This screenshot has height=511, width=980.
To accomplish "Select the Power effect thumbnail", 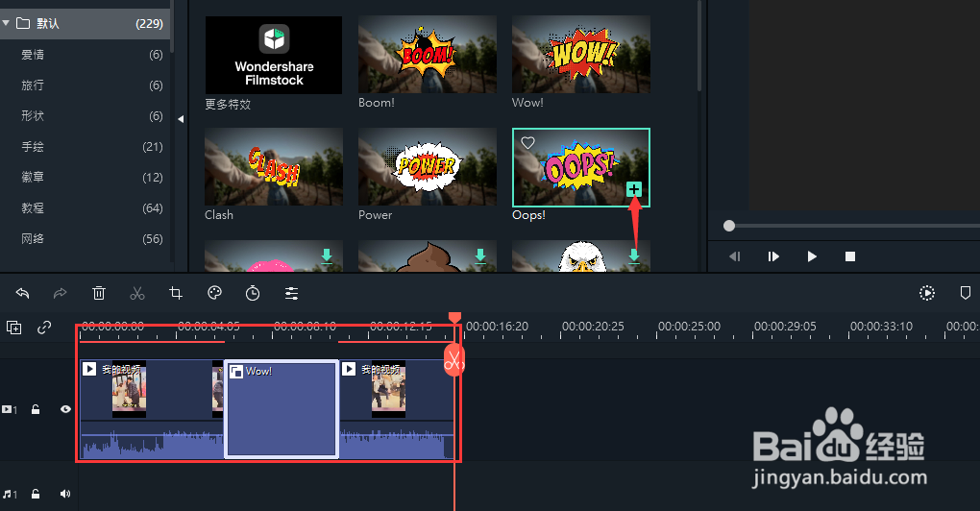I will pyautogui.click(x=428, y=167).
